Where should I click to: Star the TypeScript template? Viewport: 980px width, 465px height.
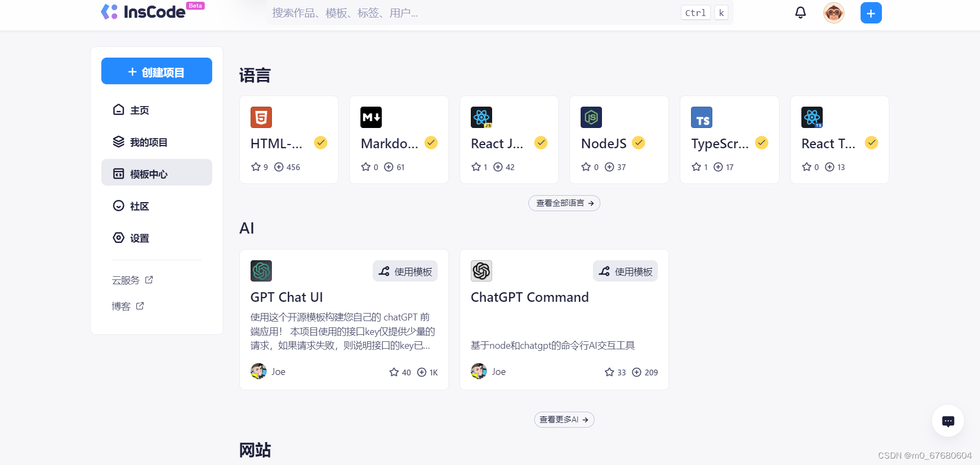point(696,167)
